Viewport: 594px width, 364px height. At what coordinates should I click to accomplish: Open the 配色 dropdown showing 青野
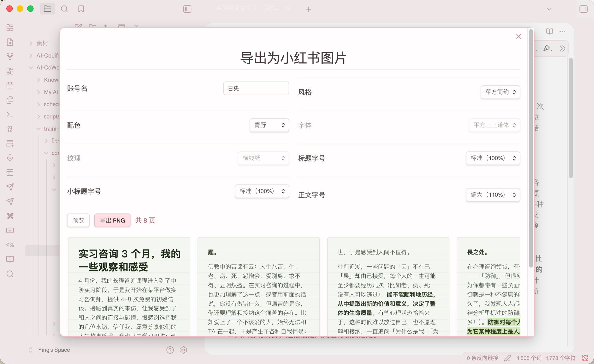[x=269, y=125]
